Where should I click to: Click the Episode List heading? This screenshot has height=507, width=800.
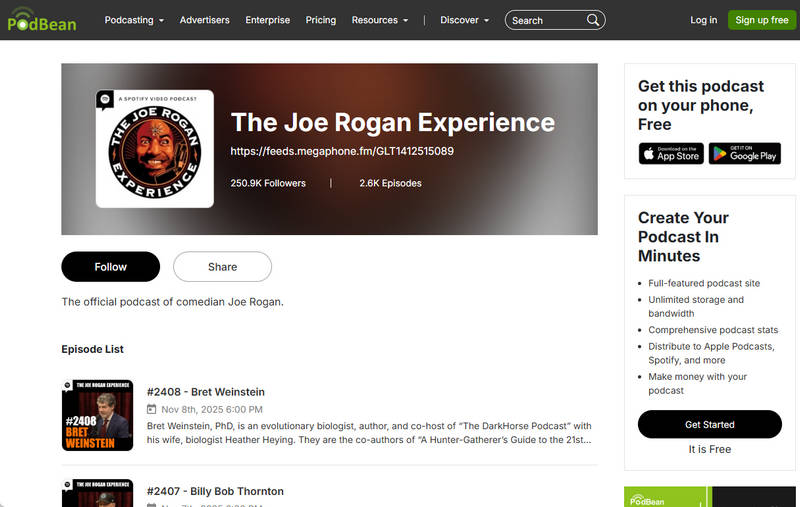pyautogui.click(x=92, y=349)
